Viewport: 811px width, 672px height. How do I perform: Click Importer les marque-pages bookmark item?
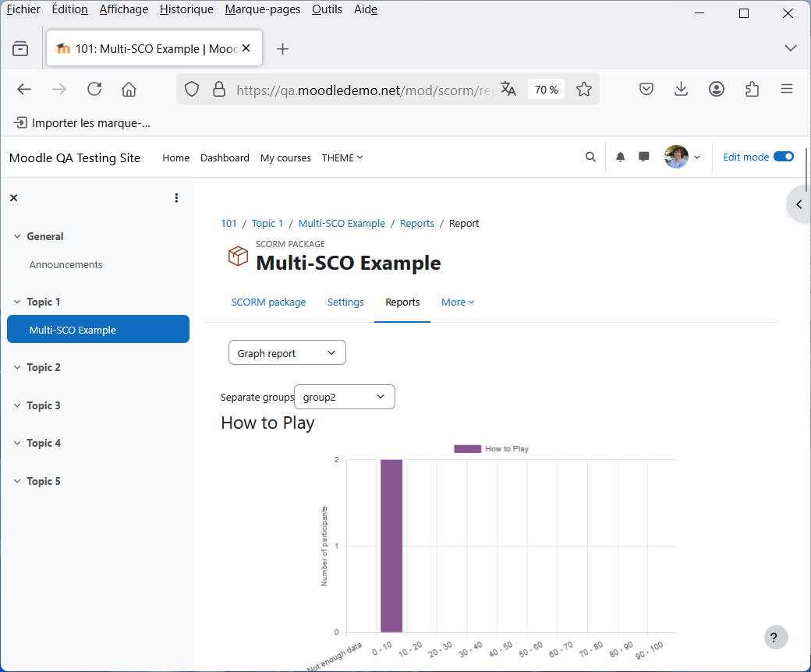click(x=82, y=122)
